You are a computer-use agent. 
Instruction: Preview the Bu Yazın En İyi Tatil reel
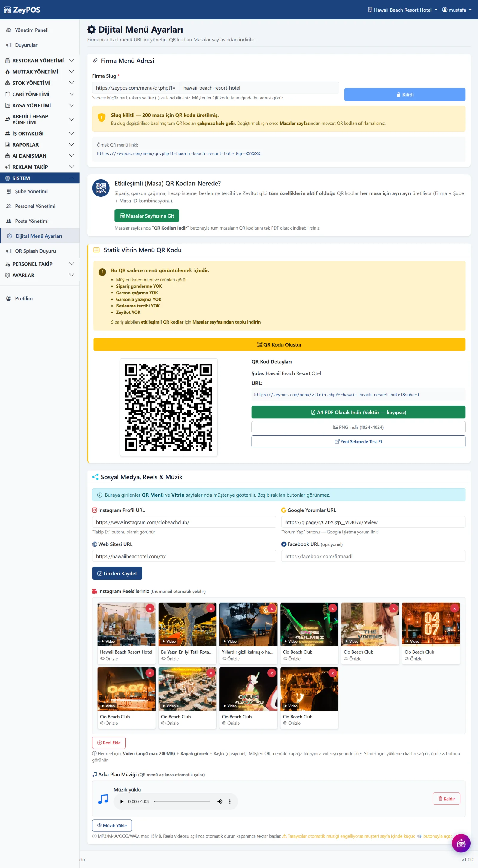pos(170,658)
